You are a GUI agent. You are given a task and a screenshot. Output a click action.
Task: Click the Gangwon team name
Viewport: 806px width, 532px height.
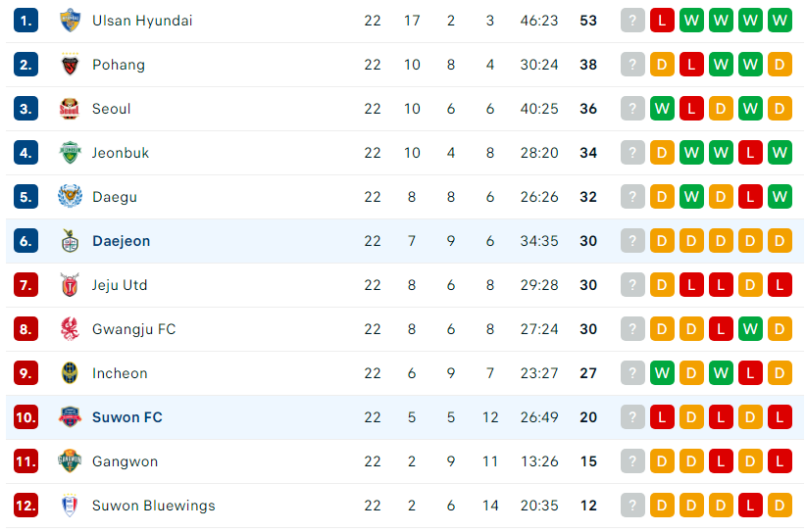pyautogui.click(x=125, y=461)
